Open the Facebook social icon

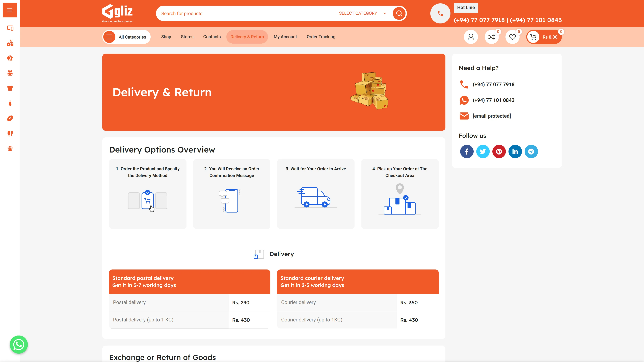(x=467, y=151)
